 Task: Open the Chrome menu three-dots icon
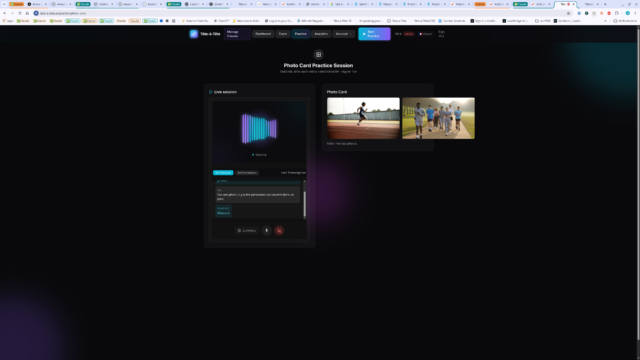pos(636,13)
